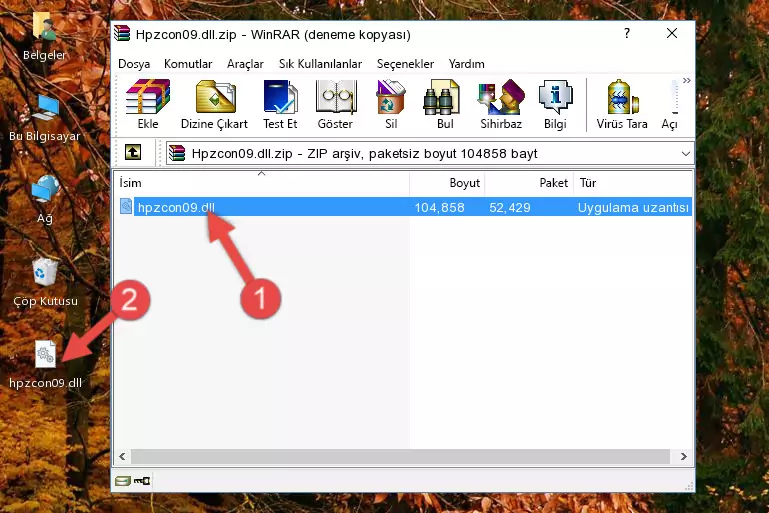Click the Sil delete icon
The height and width of the screenshot is (513, 769).
point(391,104)
